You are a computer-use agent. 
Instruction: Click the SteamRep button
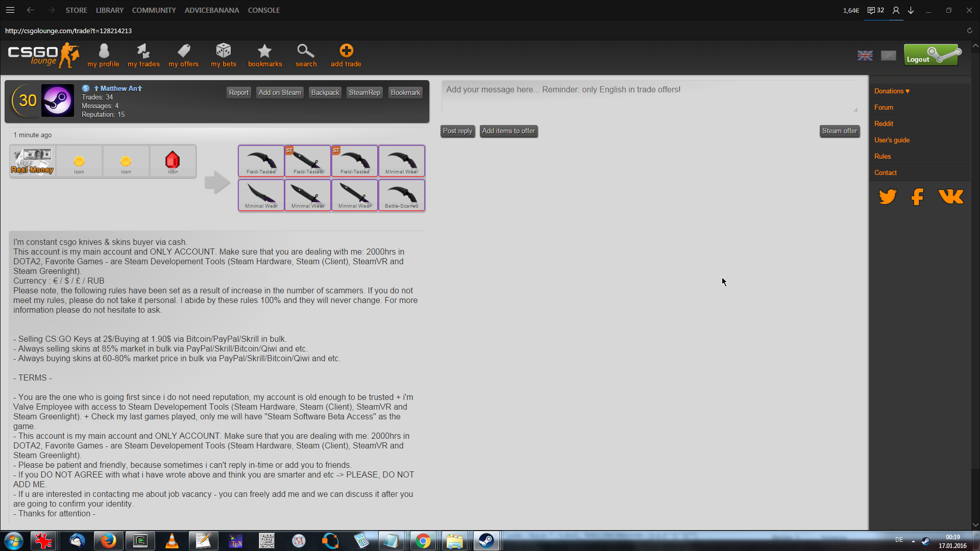pyautogui.click(x=364, y=92)
